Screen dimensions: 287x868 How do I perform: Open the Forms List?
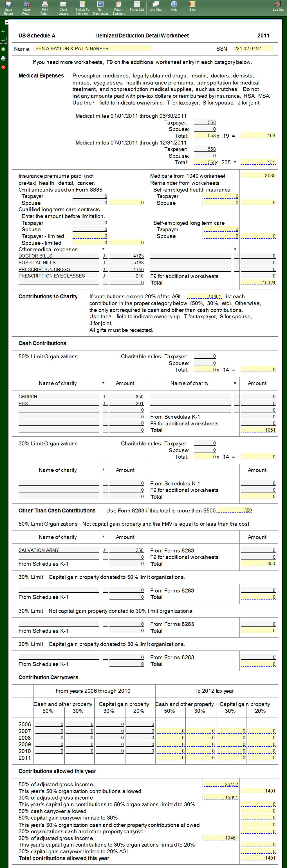point(136,6)
